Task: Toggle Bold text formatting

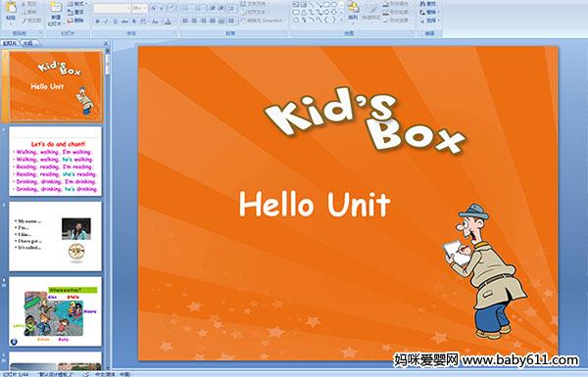Action: [97, 22]
